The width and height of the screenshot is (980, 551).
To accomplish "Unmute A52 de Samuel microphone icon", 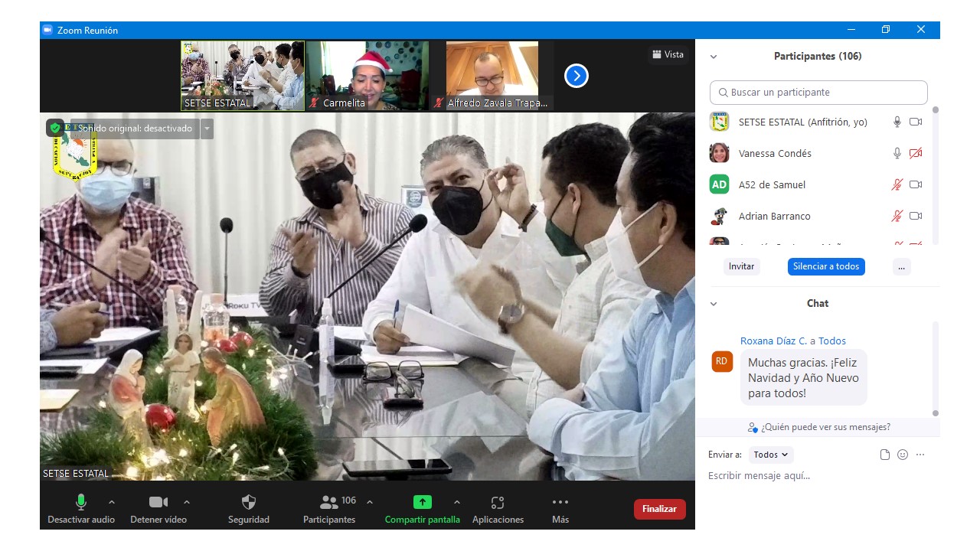I will point(897,184).
